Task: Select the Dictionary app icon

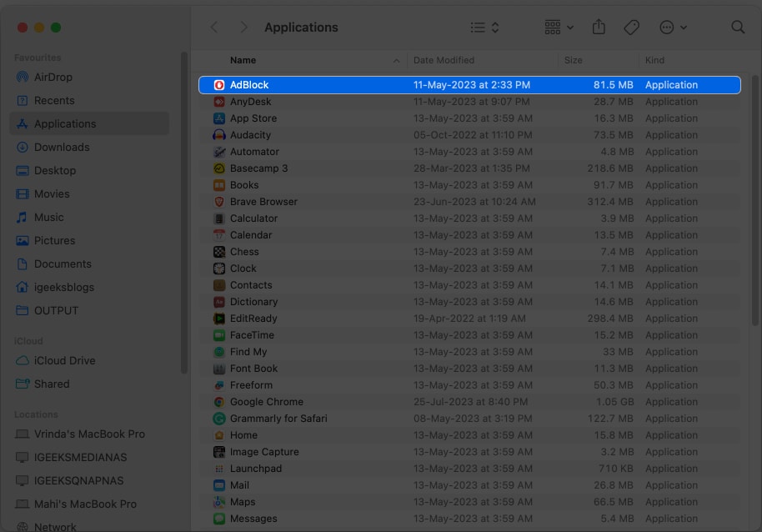Action: click(x=219, y=302)
